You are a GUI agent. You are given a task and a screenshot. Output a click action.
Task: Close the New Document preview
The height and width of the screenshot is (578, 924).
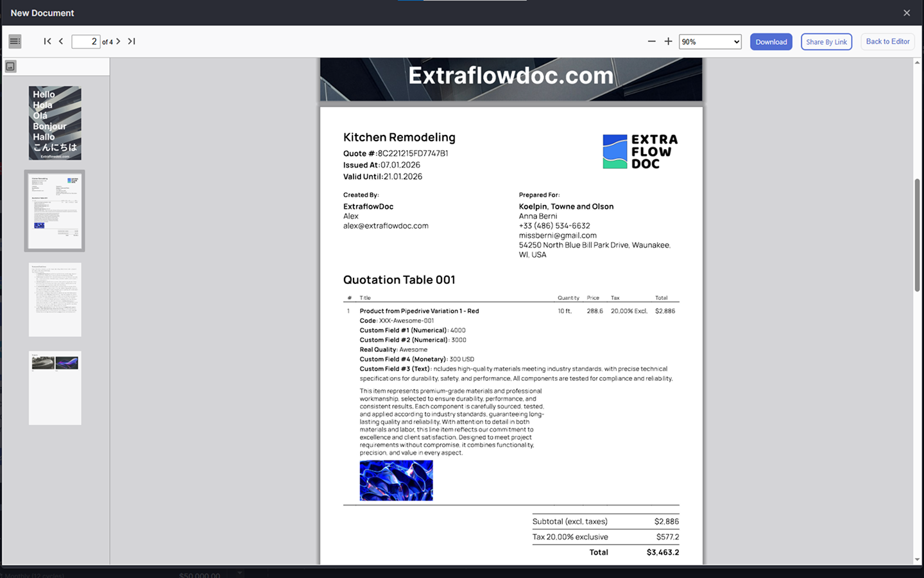[x=907, y=12]
